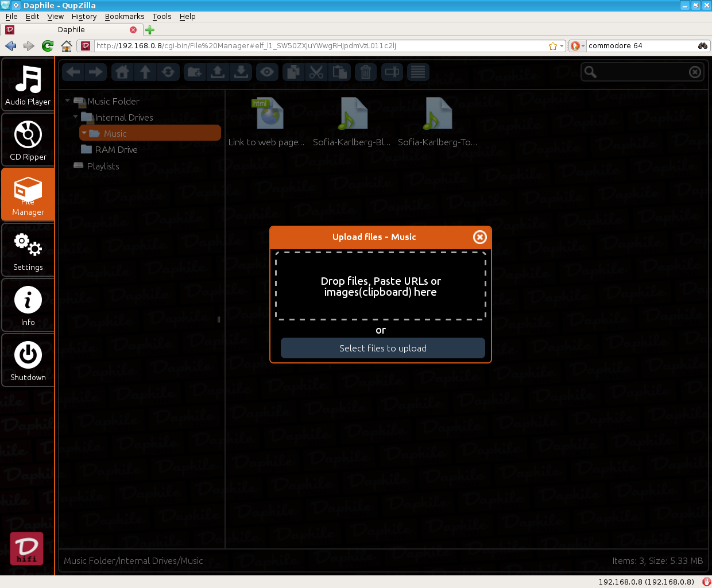Open the CD Ripper section
This screenshot has width=712, height=588.
(x=28, y=140)
